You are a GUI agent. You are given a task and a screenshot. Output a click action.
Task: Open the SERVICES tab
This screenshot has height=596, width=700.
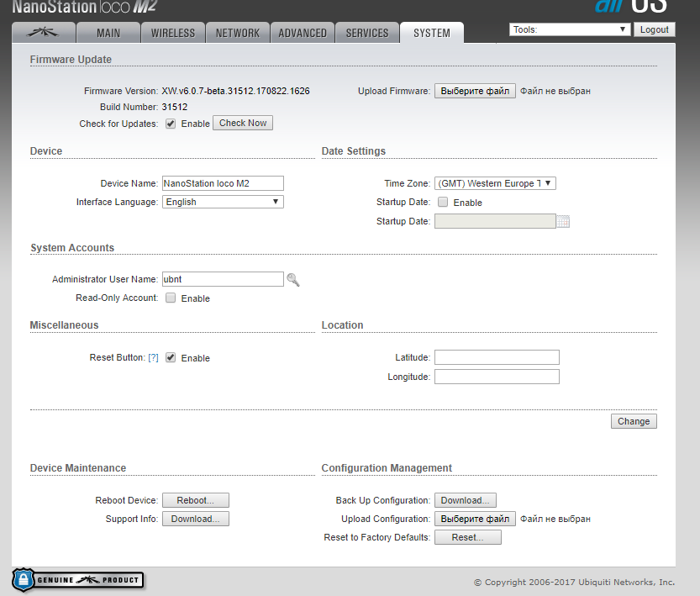coord(367,33)
